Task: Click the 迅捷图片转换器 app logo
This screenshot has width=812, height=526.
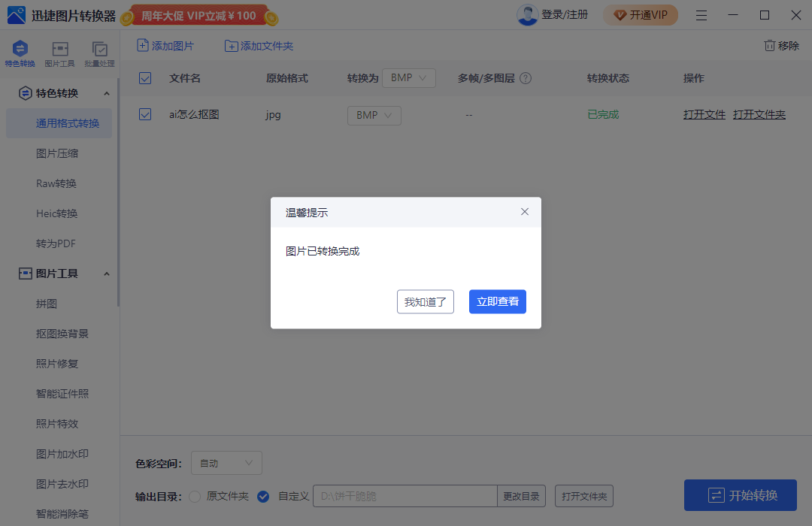Action: click(16, 16)
